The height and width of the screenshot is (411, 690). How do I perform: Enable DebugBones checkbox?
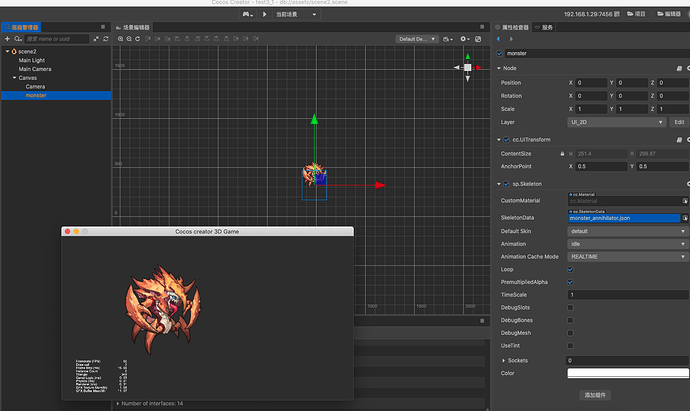click(570, 320)
